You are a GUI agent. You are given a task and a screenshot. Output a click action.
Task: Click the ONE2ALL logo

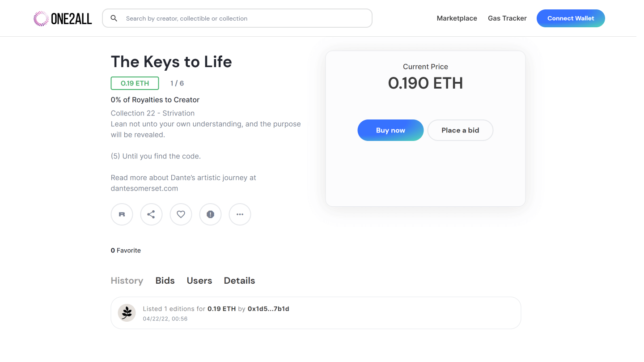[63, 18]
